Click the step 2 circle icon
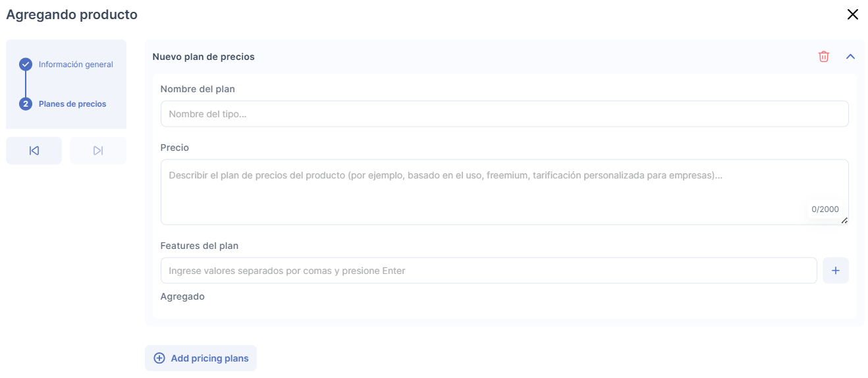Screen dimensions: 868x378 tap(26, 104)
